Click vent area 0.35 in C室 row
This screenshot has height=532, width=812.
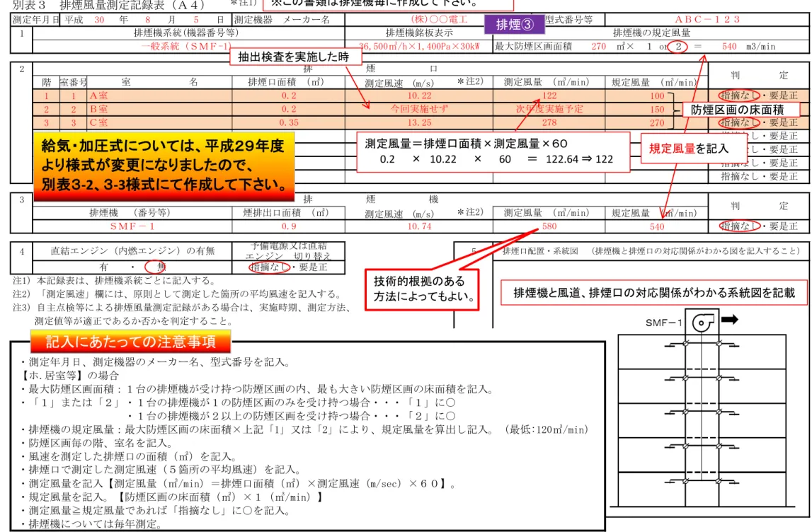pyautogui.click(x=288, y=122)
